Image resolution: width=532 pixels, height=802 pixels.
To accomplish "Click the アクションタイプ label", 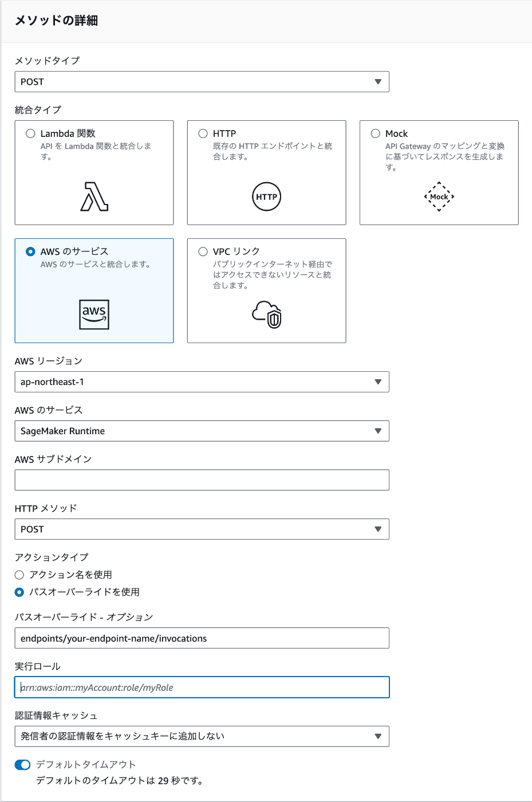I will point(52,557).
